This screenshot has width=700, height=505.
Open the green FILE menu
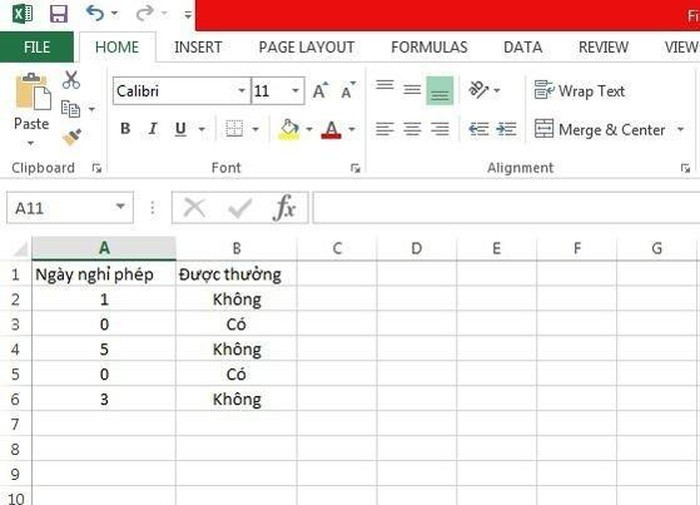[x=37, y=47]
